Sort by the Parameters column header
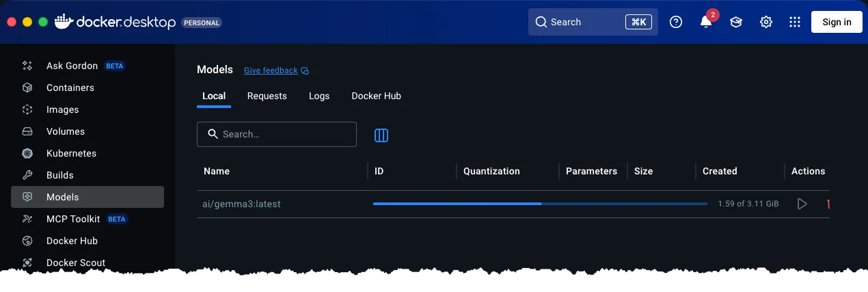Viewport: 868px width, 292px height. (591, 171)
